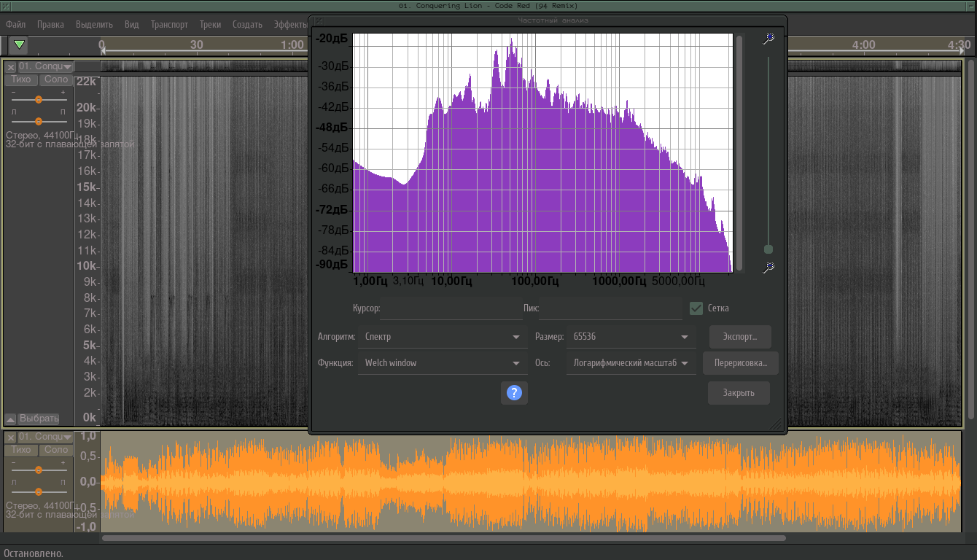This screenshot has height=560, width=977.
Task: Click the 5k label on the spectrogram frequency scale
Action: [90, 345]
